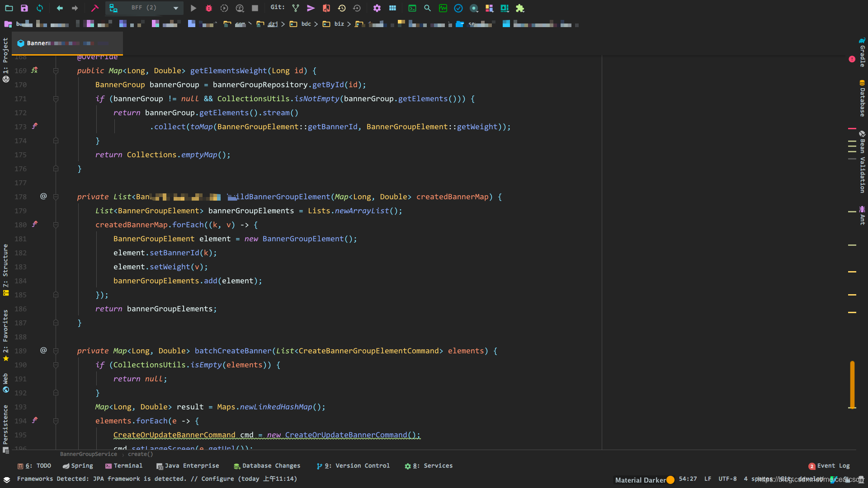Toggle the Database tool window on right
This screenshot has height=488, width=868.
pyautogui.click(x=862, y=99)
